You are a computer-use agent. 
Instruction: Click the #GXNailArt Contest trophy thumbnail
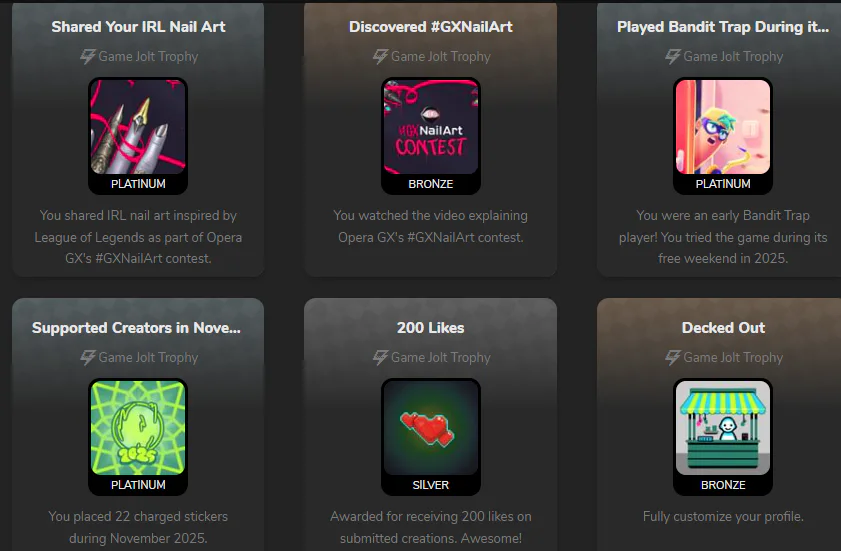coord(431,127)
